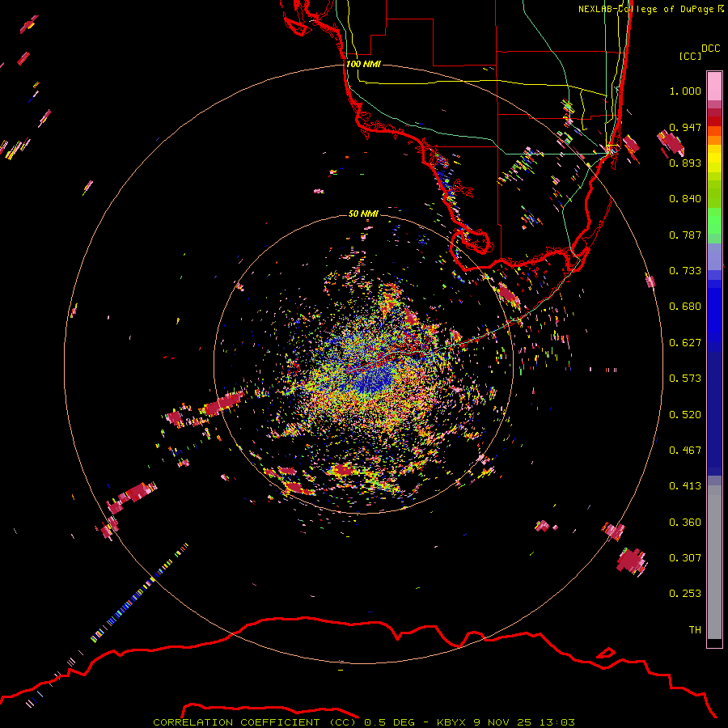
Task: Click the pink top segment of the color bar
Action: [714, 87]
